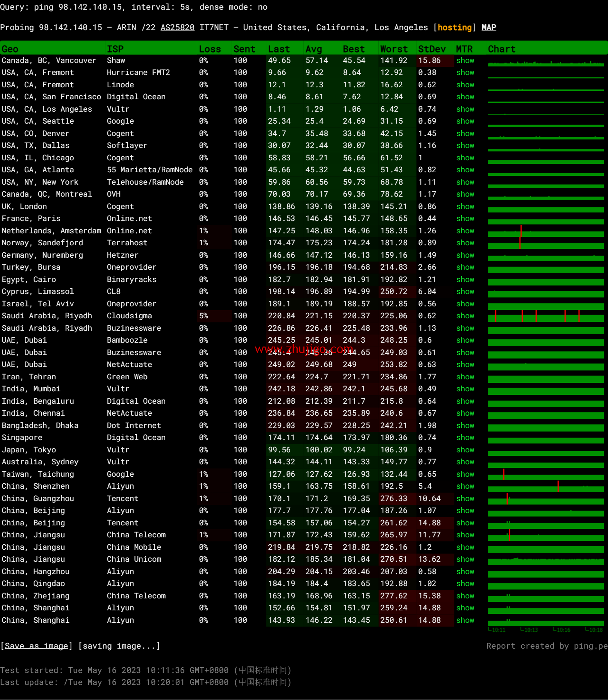This screenshot has height=700, width=608.
Task: Show MTR for Turkey Bursa row
Action: tap(465, 267)
